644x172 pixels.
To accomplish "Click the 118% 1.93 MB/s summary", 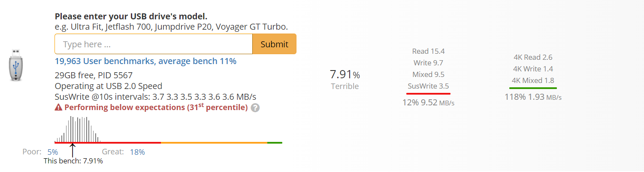I will pyautogui.click(x=533, y=97).
